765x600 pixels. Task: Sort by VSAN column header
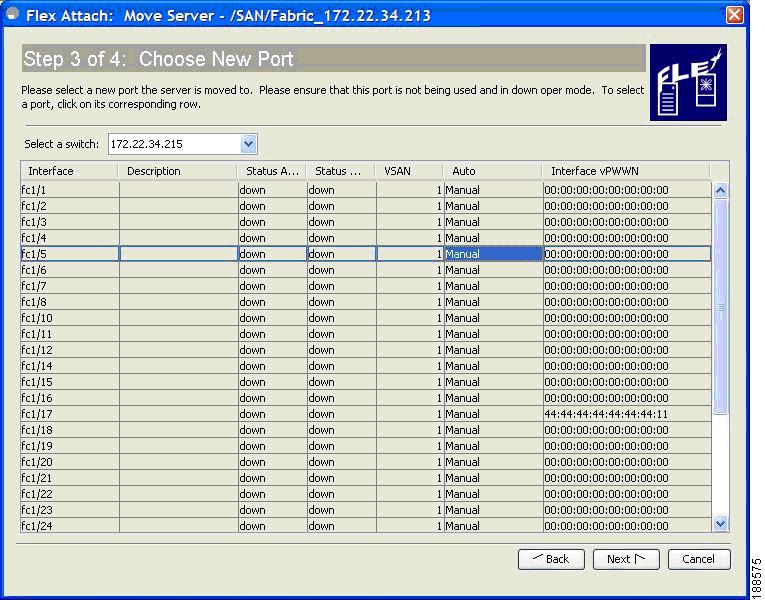pyautogui.click(x=409, y=171)
